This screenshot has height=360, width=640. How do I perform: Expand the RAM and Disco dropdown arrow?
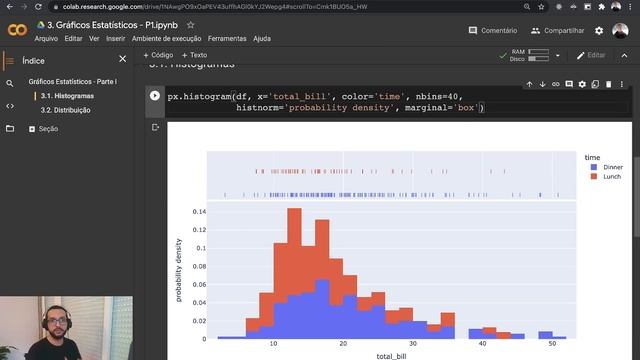click(558, 56)
